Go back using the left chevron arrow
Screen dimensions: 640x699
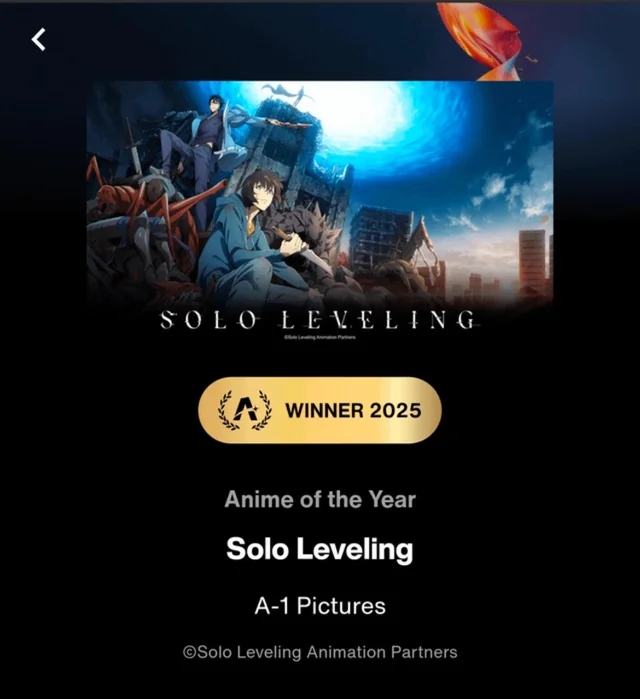tap(38, 39)
